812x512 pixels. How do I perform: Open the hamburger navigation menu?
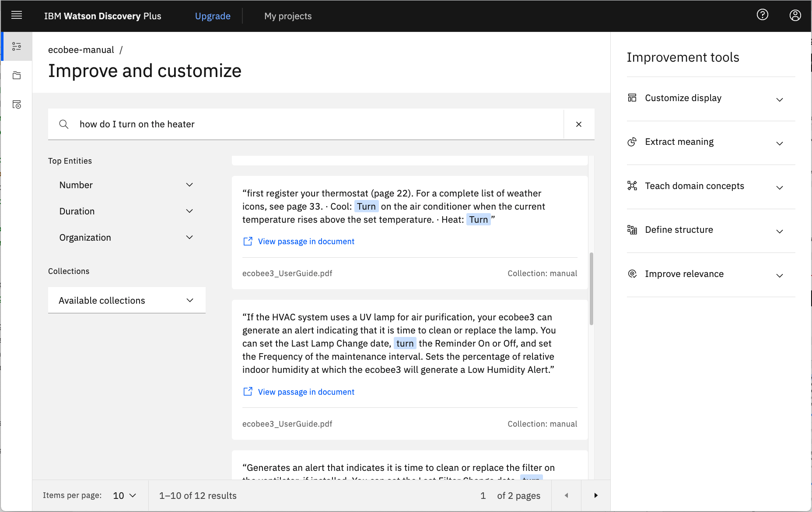point(17,16)
